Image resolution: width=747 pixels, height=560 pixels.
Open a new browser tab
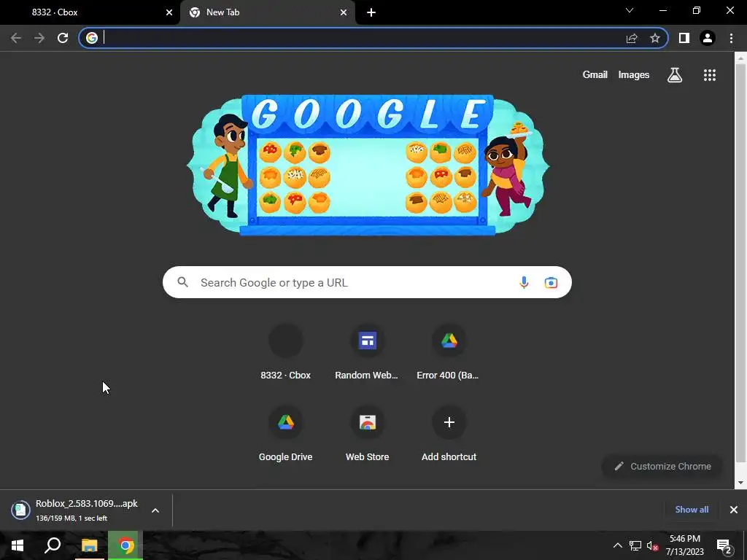(x=371, y=13)
